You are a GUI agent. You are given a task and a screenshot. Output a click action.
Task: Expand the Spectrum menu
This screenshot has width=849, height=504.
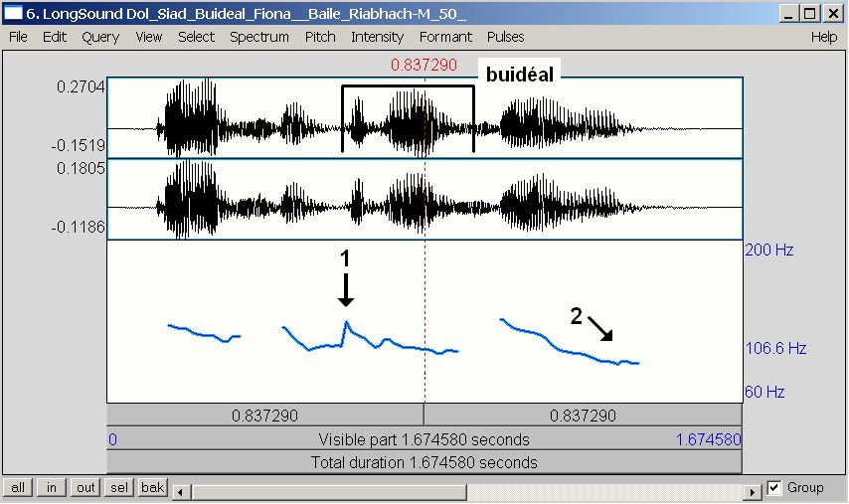258,37
